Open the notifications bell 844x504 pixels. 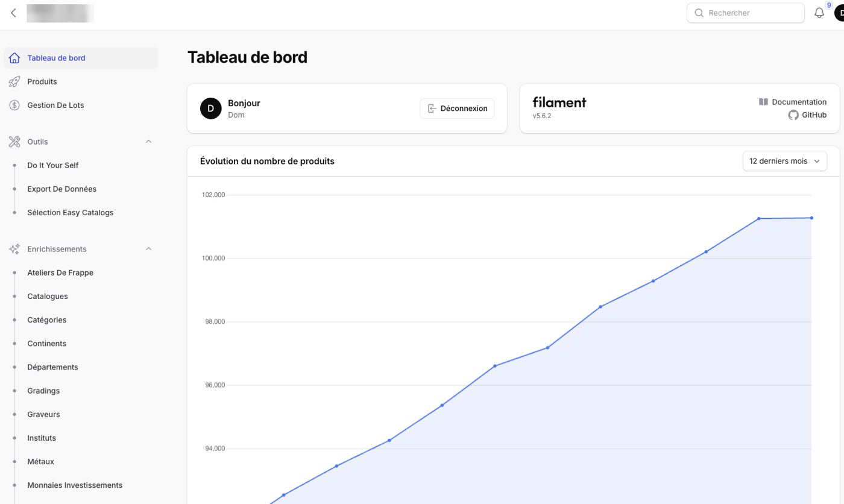pyautogui.click(x=819, y=13)
